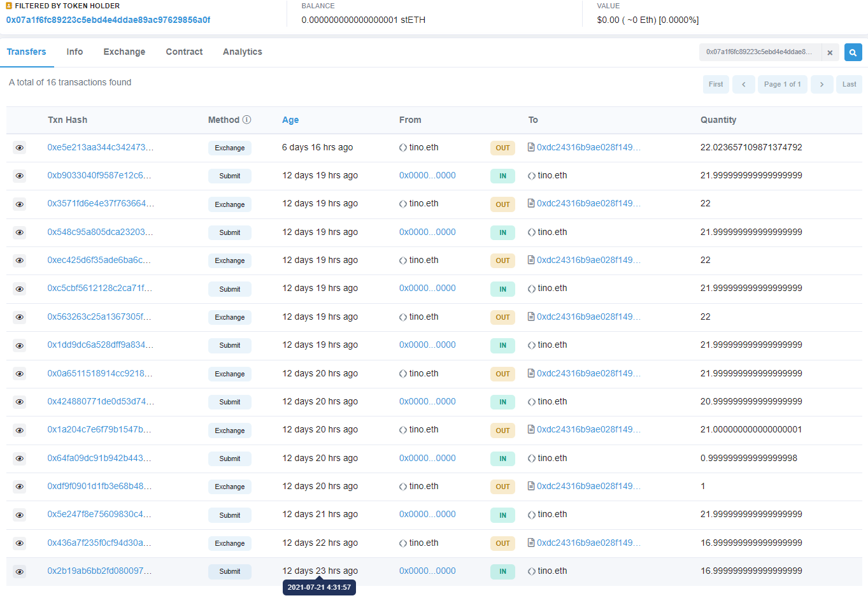Screen dimensions: 868x598
Task: Click the eye icon for transaction 0xb9033040f9587e12c6
Action: pos(20,176)
